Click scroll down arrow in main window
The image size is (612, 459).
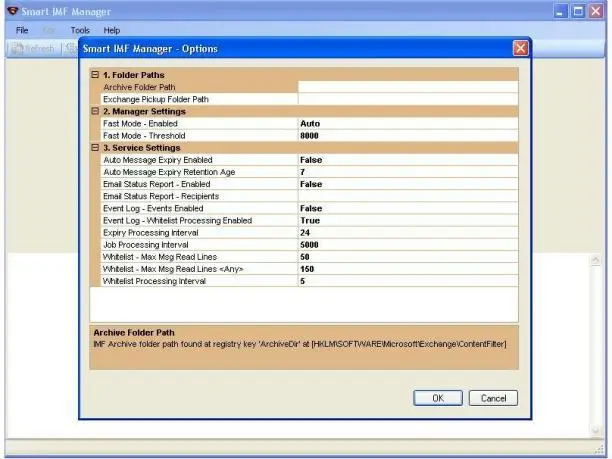click(596, 431)
